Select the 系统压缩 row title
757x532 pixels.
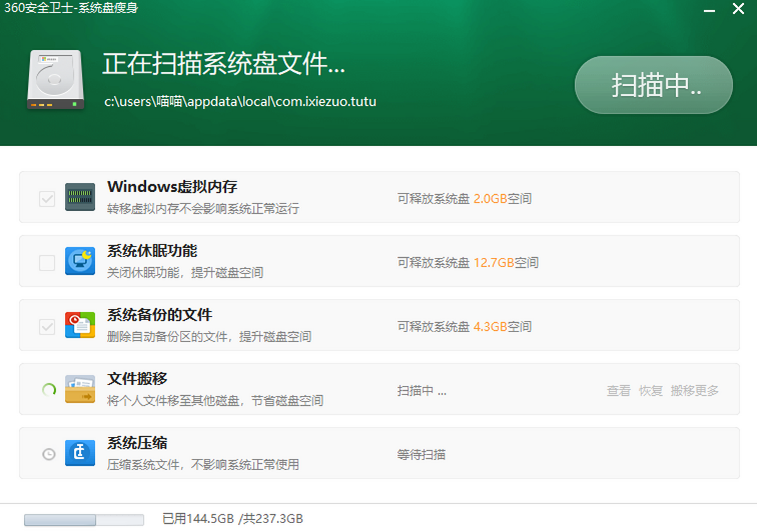[138, 443]
